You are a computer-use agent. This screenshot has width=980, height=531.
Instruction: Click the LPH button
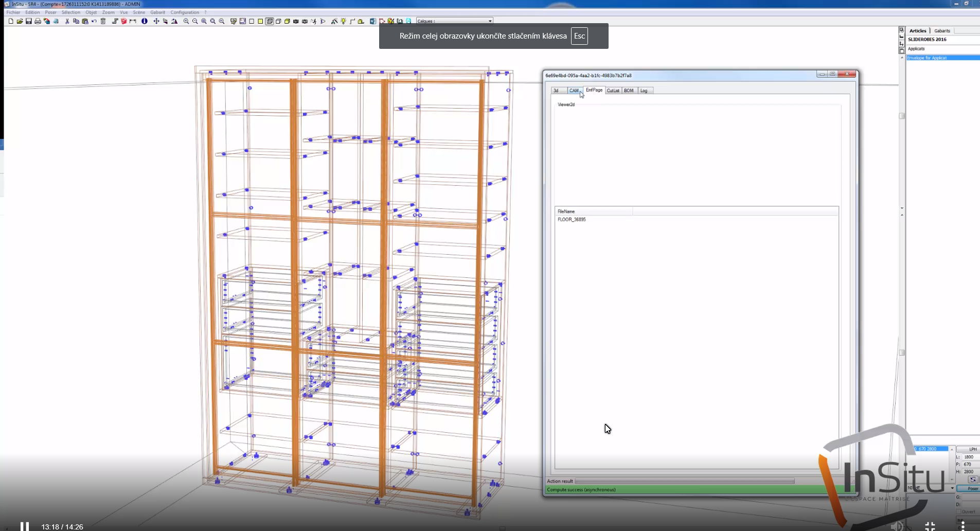click(969, 449)
